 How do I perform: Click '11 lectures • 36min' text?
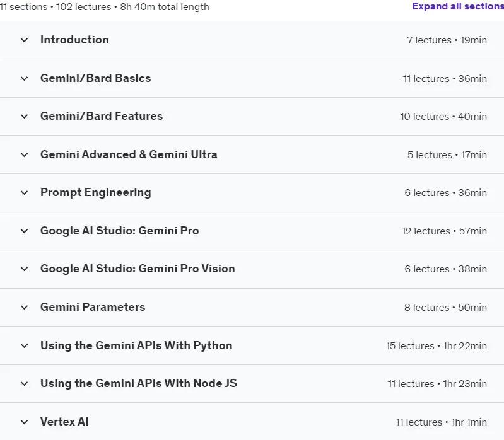point(445,79)
